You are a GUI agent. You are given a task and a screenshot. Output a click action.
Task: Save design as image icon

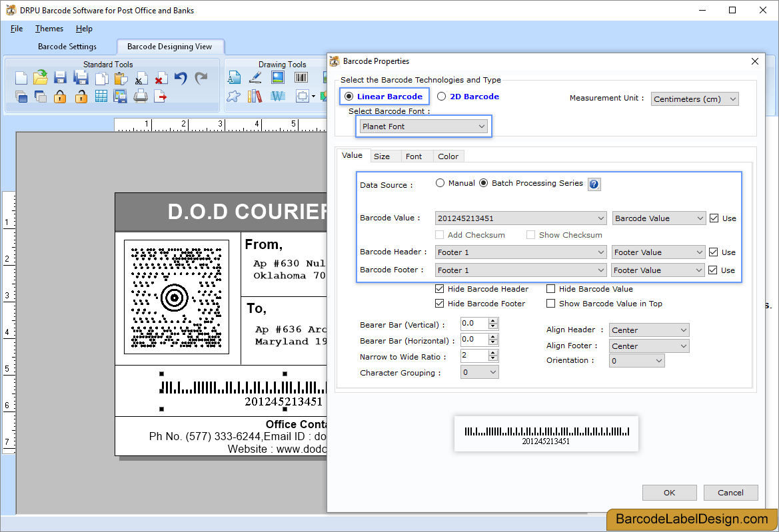tap(120, 97)
